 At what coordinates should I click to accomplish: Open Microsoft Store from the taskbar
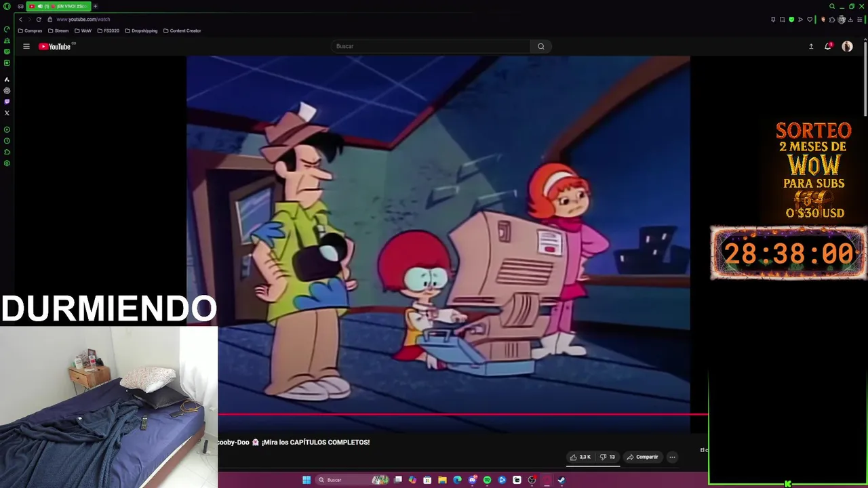427,480
